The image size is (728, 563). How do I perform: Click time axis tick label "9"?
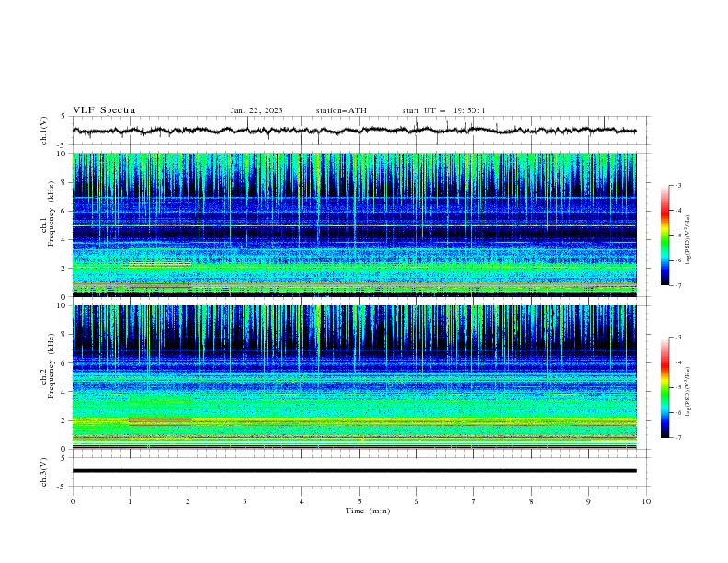588,501
